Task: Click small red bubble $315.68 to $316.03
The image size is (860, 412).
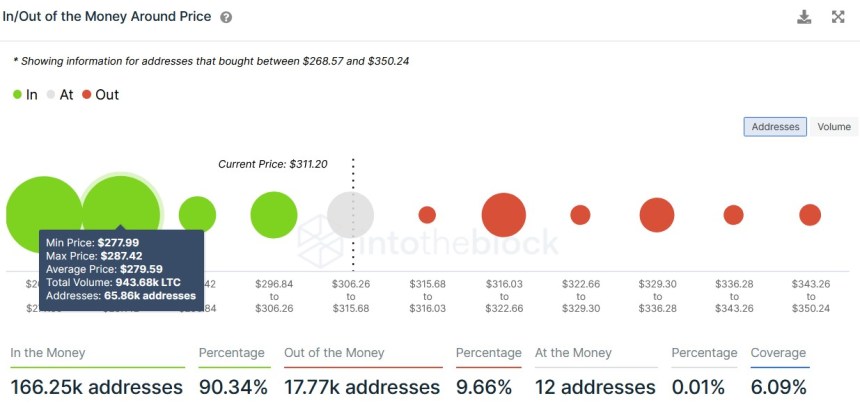Action: pos(427,215)
